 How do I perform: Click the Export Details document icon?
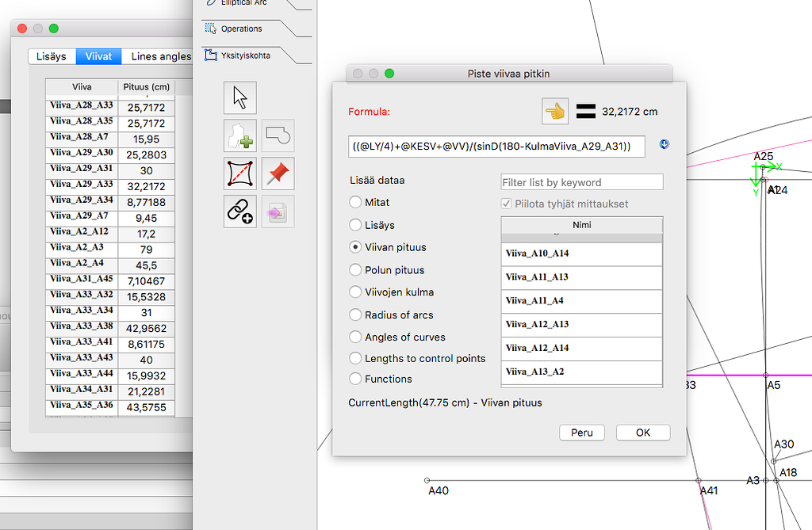278,211
